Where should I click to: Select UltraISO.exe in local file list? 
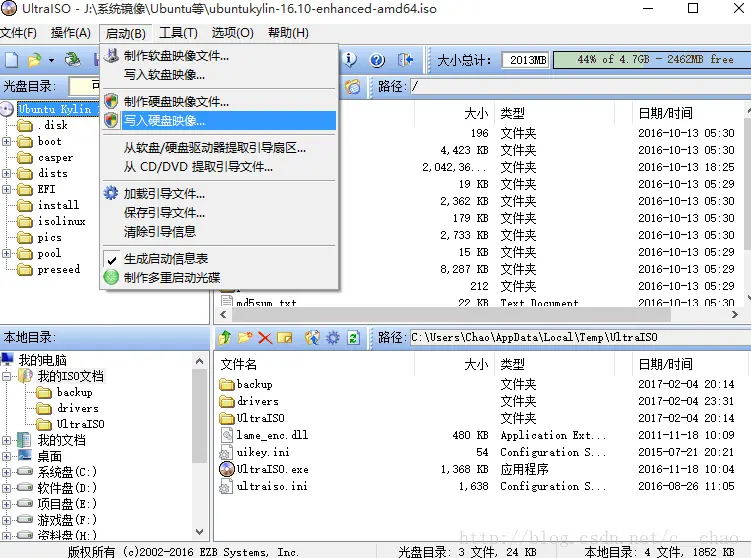pyautogui.click(x=273, y=469)
